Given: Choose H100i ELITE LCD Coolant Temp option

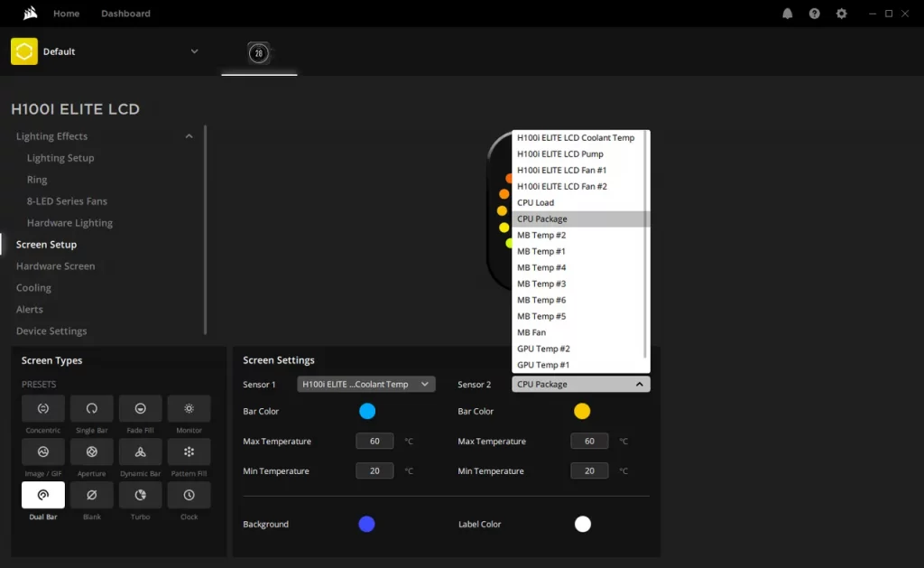Looking at the screenshot, I should tap(578, 138).
